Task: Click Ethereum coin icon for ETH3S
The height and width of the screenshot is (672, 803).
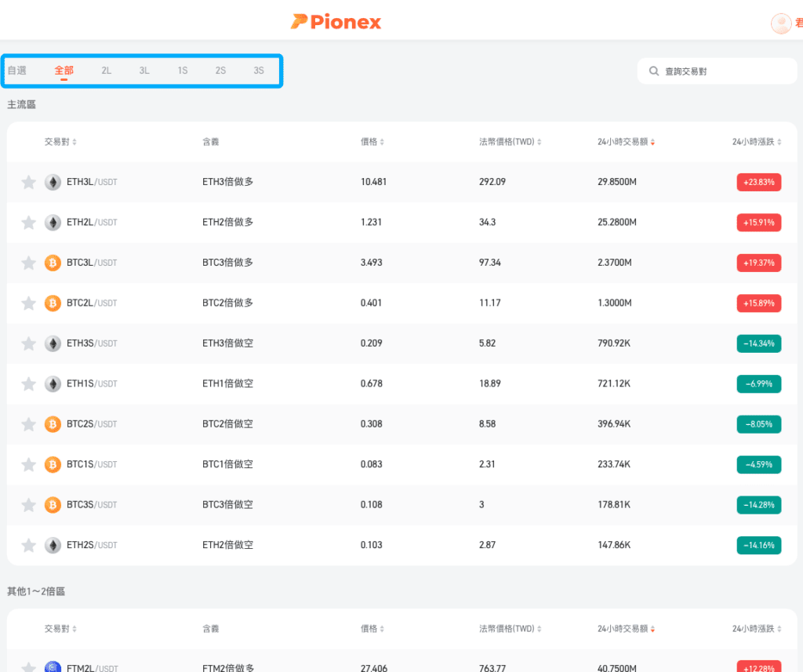Action: click(x=53, y=343)
